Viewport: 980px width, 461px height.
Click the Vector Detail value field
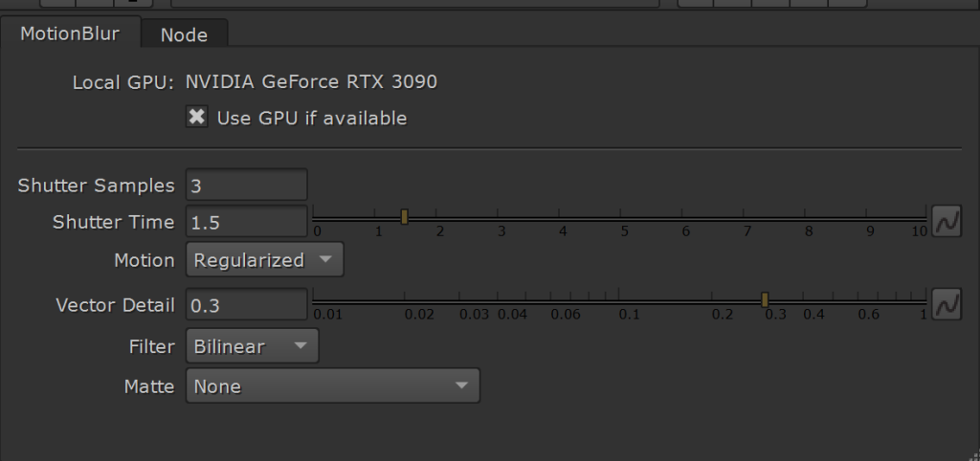click(x=246, y=305)
